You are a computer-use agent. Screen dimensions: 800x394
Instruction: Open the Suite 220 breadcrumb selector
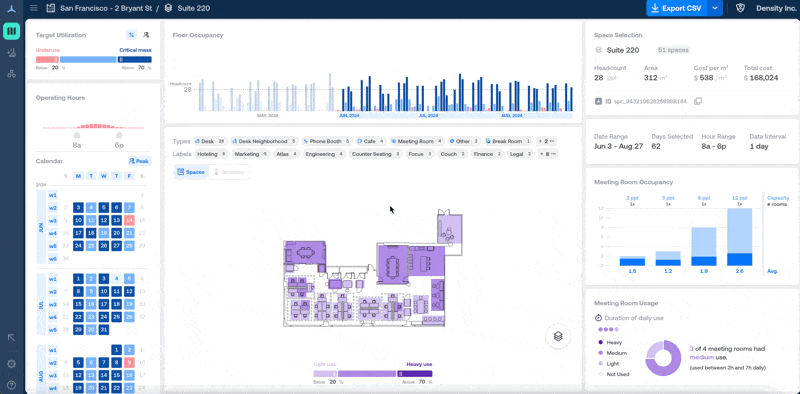[193, 8]
